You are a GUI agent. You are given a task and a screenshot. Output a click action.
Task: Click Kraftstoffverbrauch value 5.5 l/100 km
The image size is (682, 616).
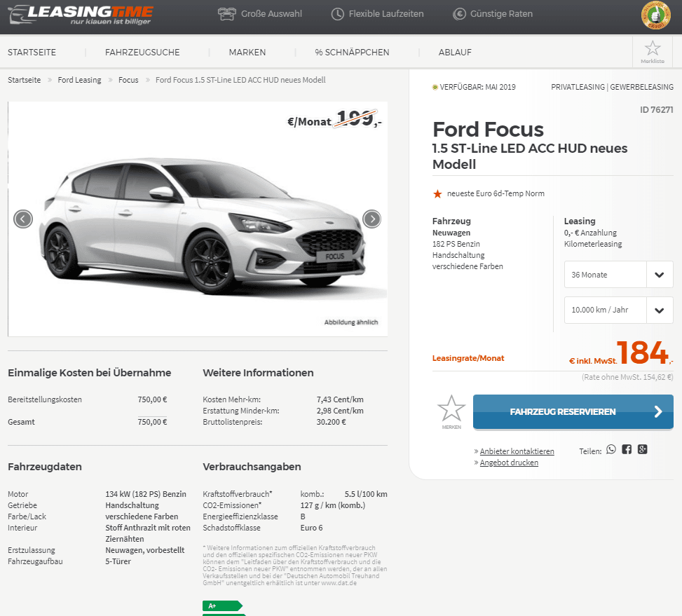pyautogui.click(x=366, y=494)
